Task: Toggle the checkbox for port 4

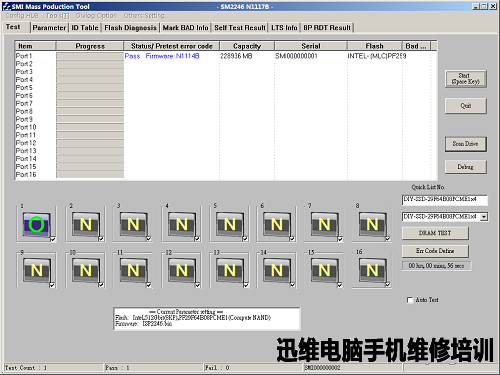Action: pyautogui.click(x=197, y=239)
